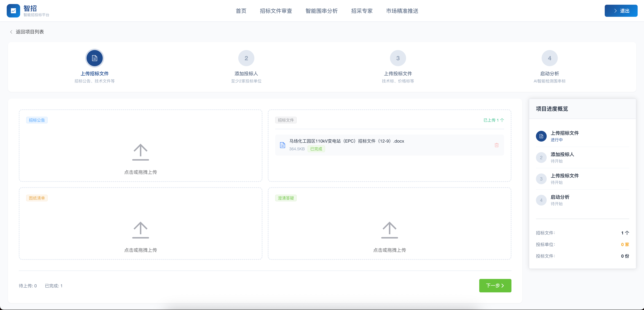Click 招标文件 count 1 个
Screen dimensions: 644x310
[x=625, y=233]
